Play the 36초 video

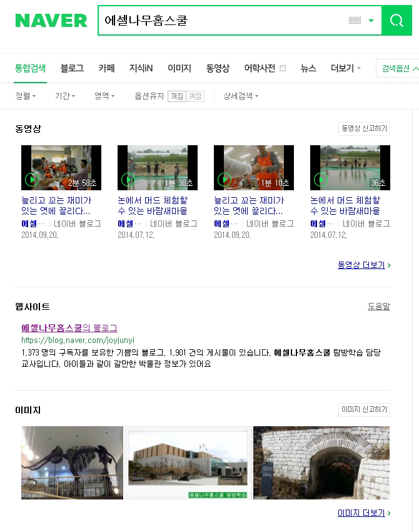click(350, 168)
